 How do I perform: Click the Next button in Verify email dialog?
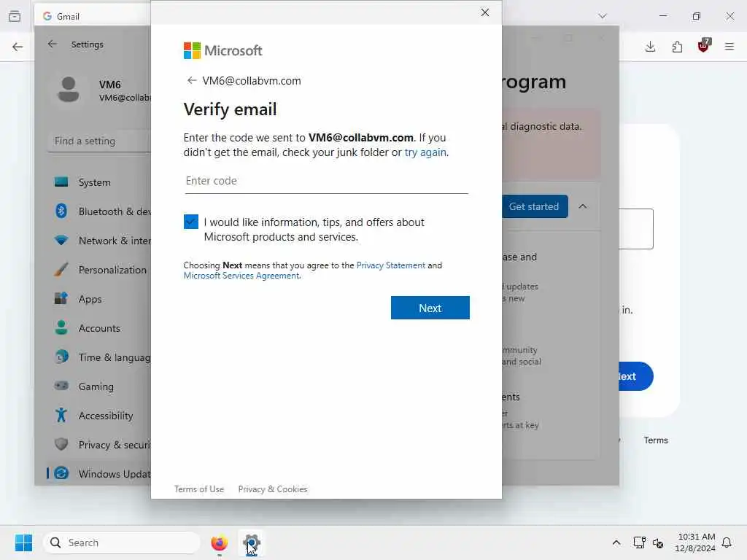(430, 308)
